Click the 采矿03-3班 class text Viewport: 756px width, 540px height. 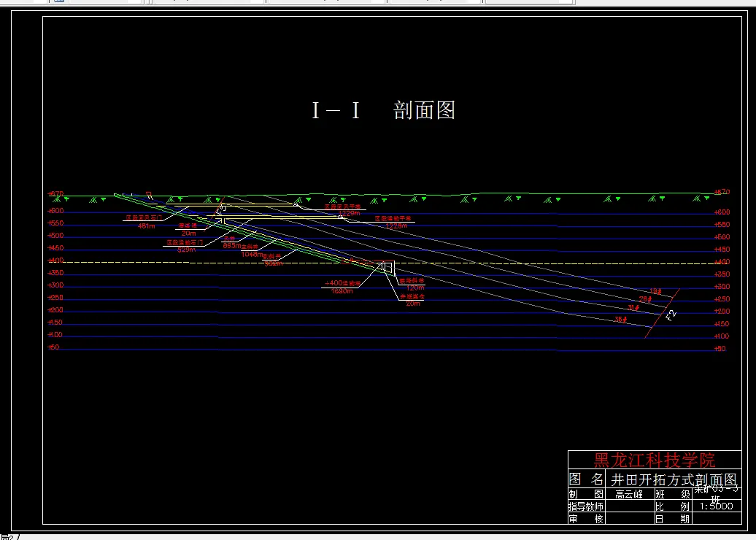pyautogui.click(x=716, y=494)
